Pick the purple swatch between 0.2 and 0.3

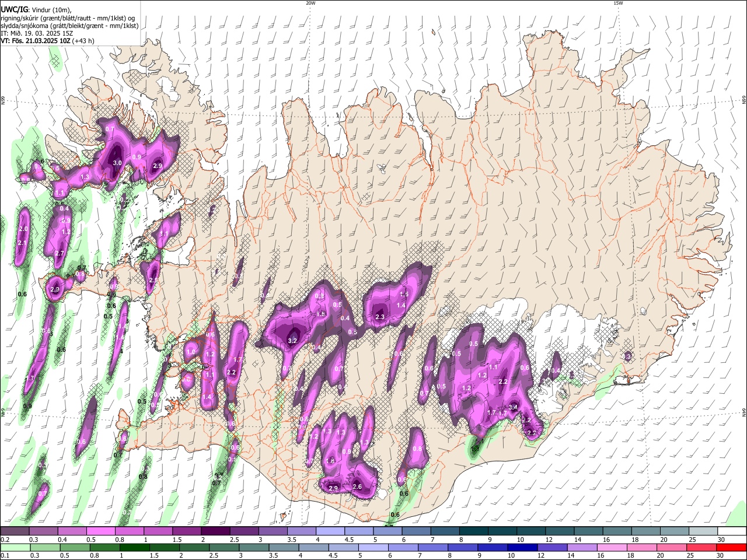click(x=15, y=531)
